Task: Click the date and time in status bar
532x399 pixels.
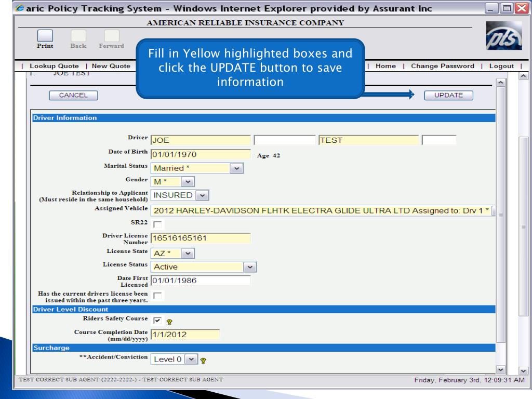Action: click(469, 380)
